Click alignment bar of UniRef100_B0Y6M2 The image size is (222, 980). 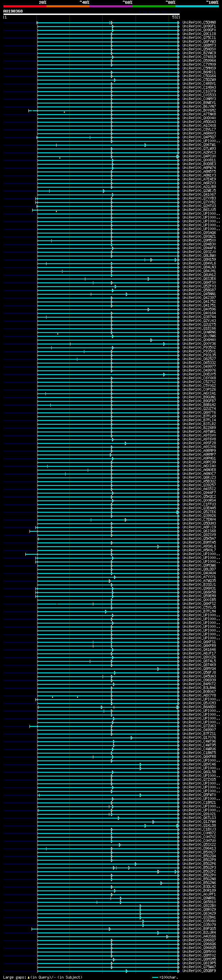104,111
